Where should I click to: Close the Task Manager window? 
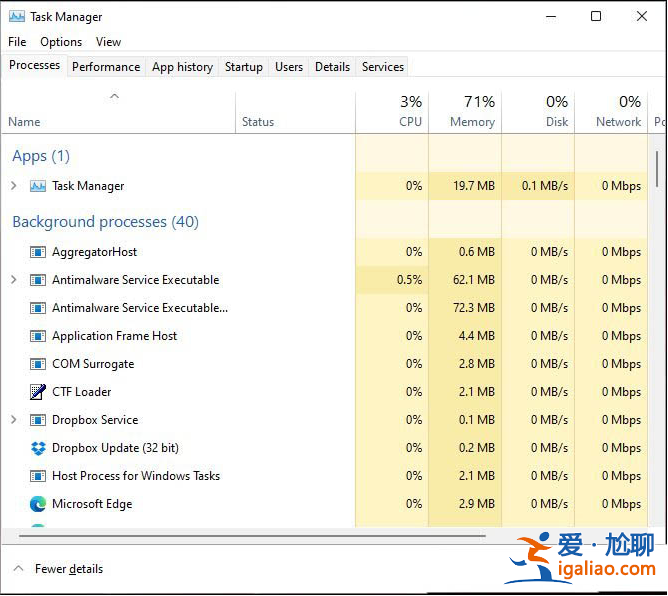tap(642, 17)
